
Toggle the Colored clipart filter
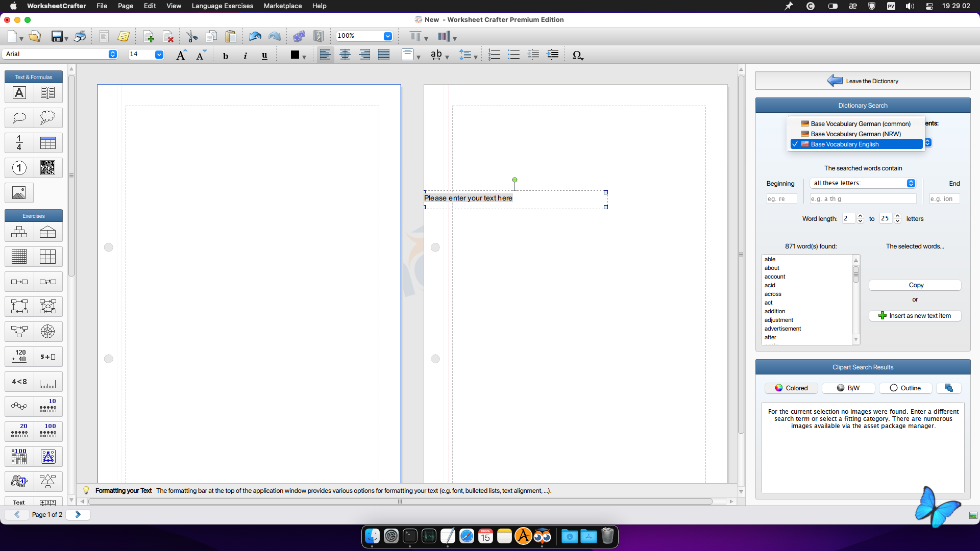point(791,388)
